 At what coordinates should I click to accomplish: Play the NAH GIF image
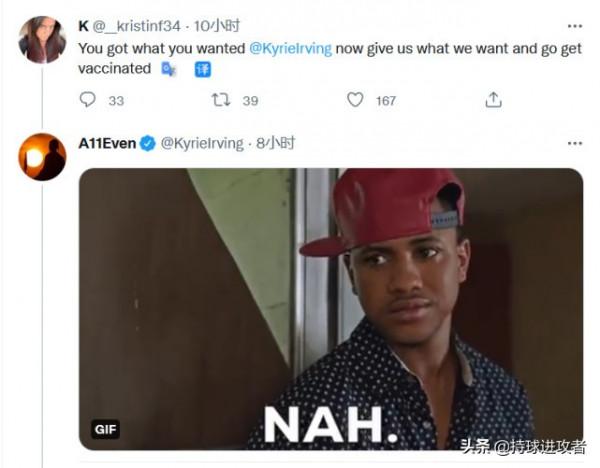(x=330, y=308)
